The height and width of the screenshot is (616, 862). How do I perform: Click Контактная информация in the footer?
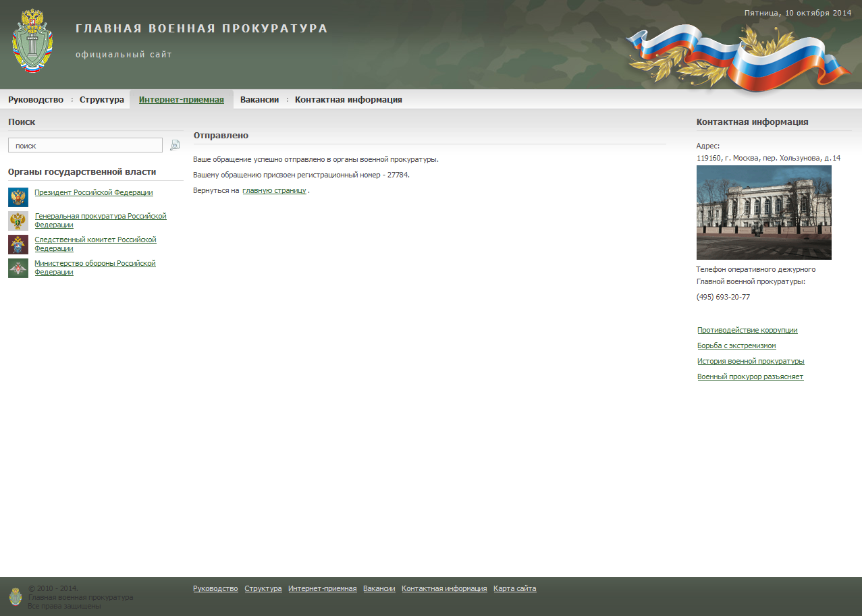[444, 588]
